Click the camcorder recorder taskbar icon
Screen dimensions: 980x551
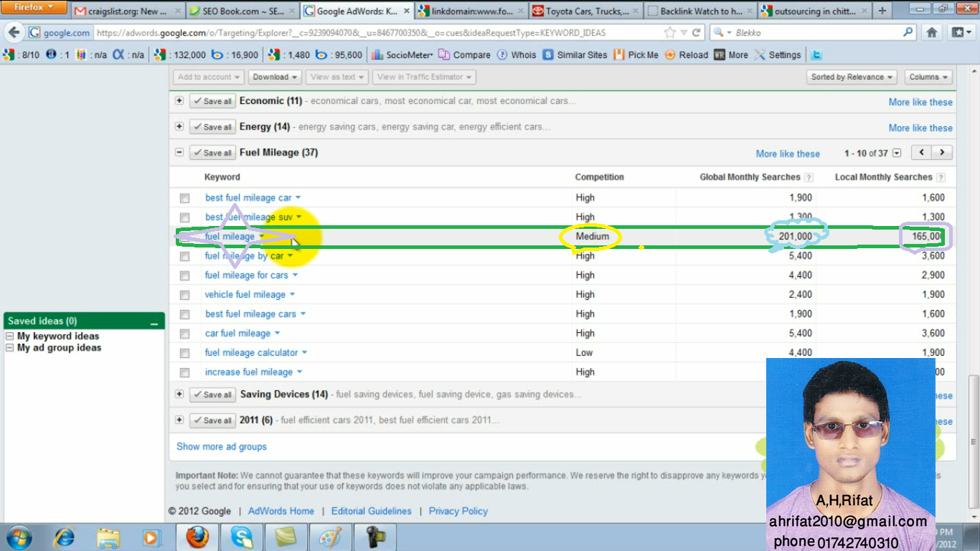point(374,537)
